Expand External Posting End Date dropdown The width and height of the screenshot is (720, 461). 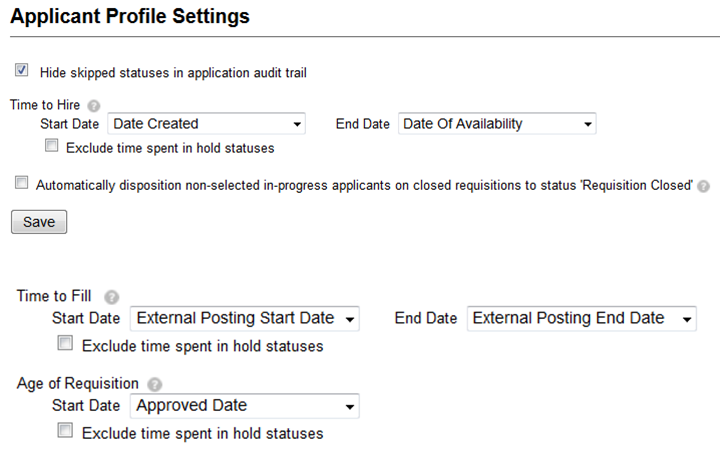(582, 319)
